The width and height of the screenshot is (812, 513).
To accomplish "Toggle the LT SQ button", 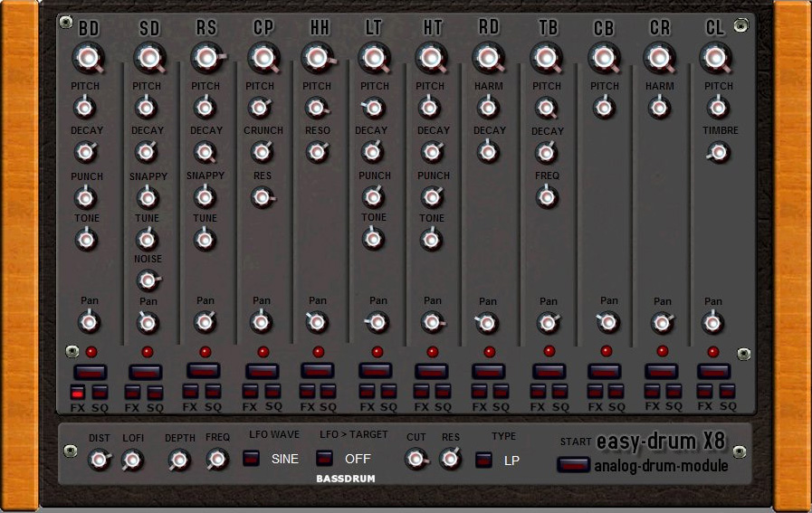I will [x=388, y=392].
